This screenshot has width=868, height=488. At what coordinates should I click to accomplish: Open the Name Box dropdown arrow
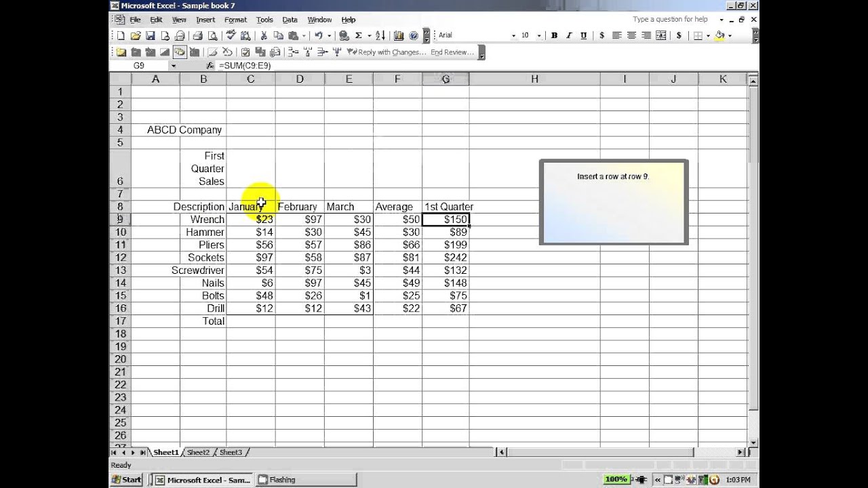pos(174,66)
